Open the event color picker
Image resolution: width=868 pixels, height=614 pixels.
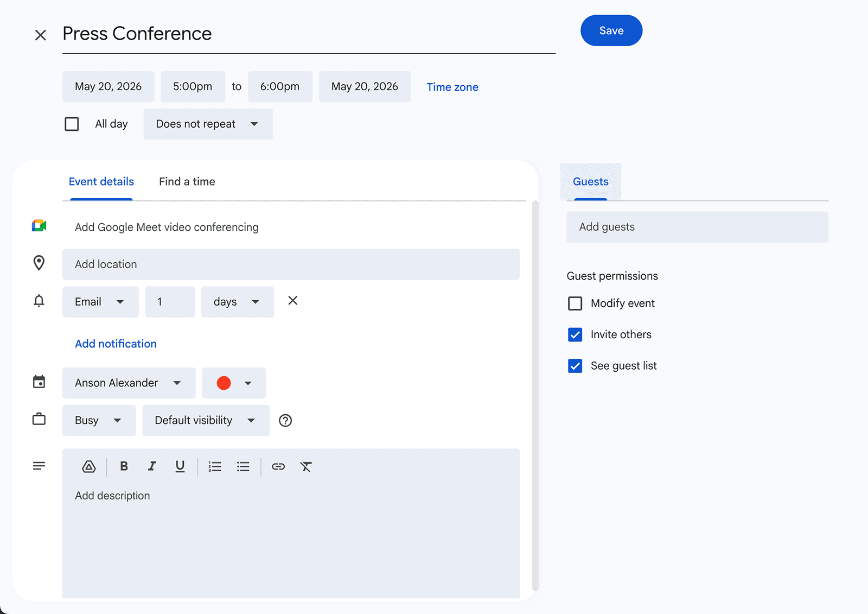click(x=233, y=383)
